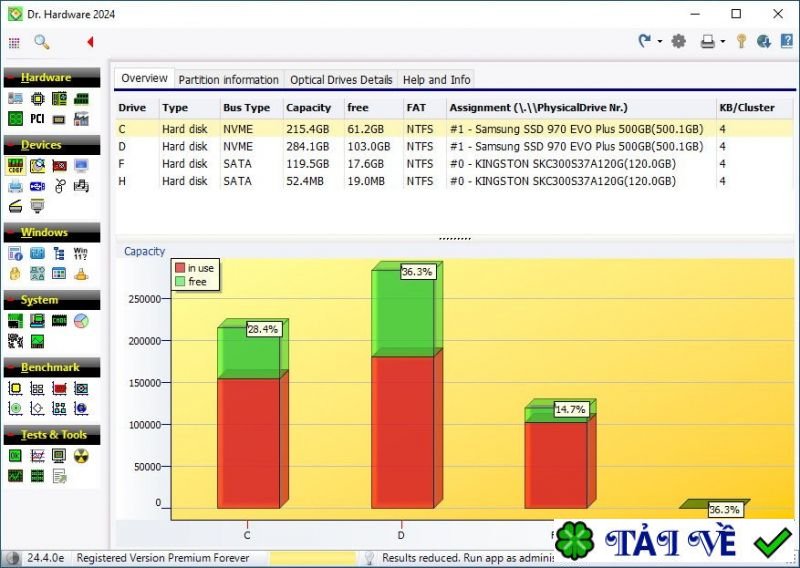The width and height of the screenshot is (800, 568).
Task: Open the dropdown arrow beside printer icon
Action: [722, 42]
